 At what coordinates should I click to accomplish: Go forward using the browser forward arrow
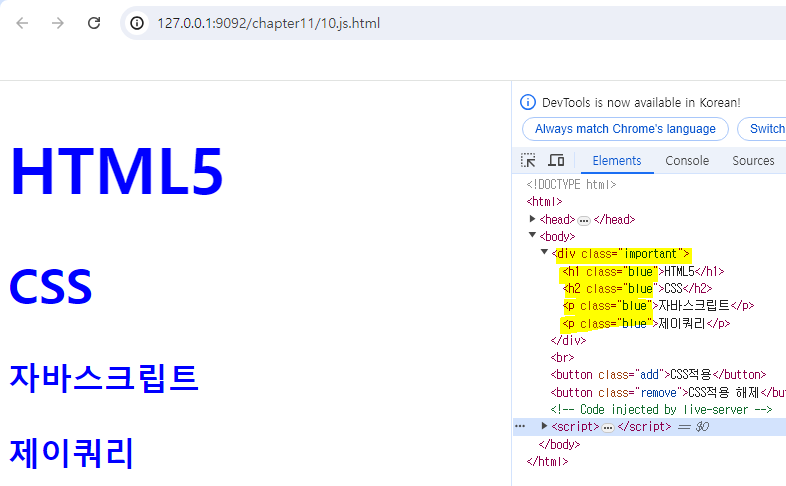pyautogui.click(x=58, y=23)
